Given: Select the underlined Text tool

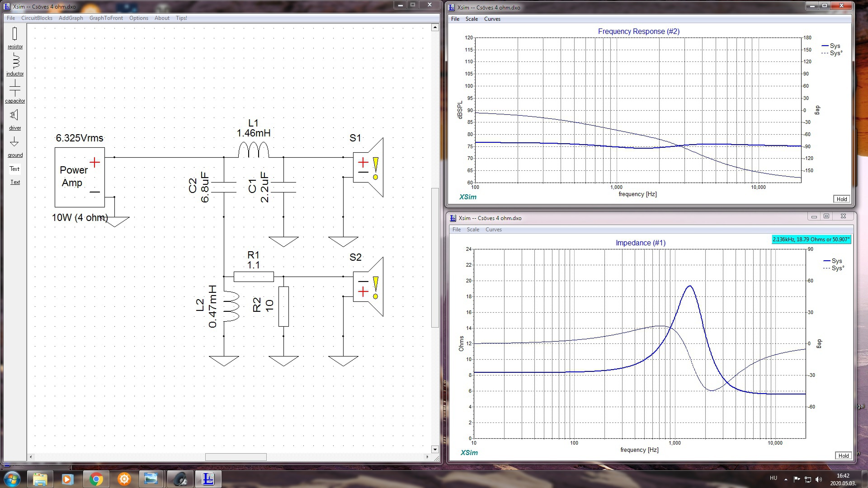Looking at the screenshot, I should tap(15, 182).
